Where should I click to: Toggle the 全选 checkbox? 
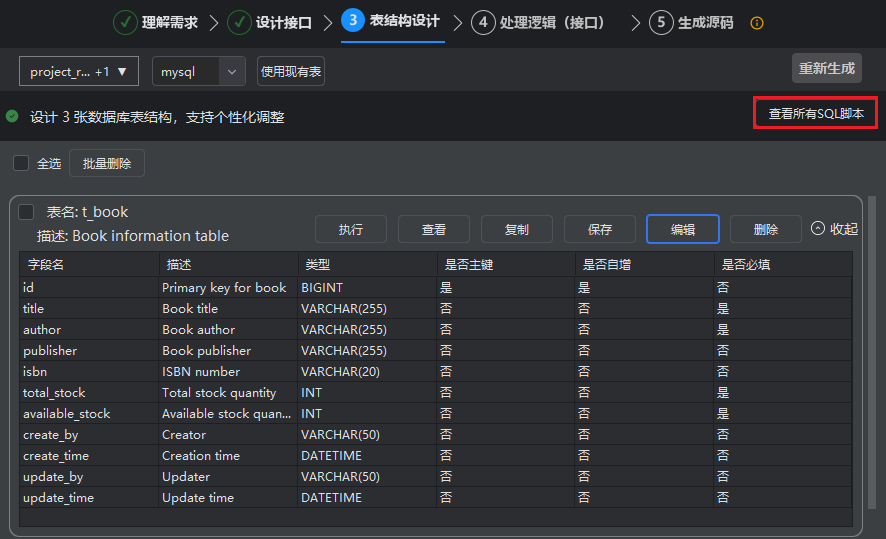[x=21, y=163]
